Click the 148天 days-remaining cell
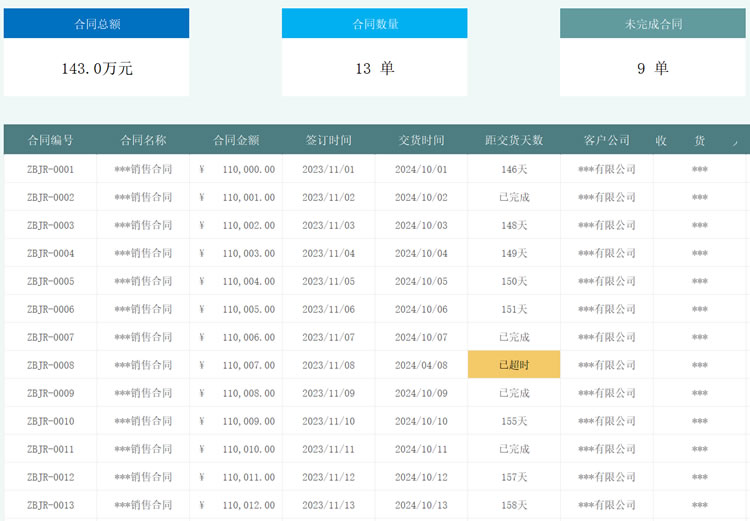 tap(514, 225)
